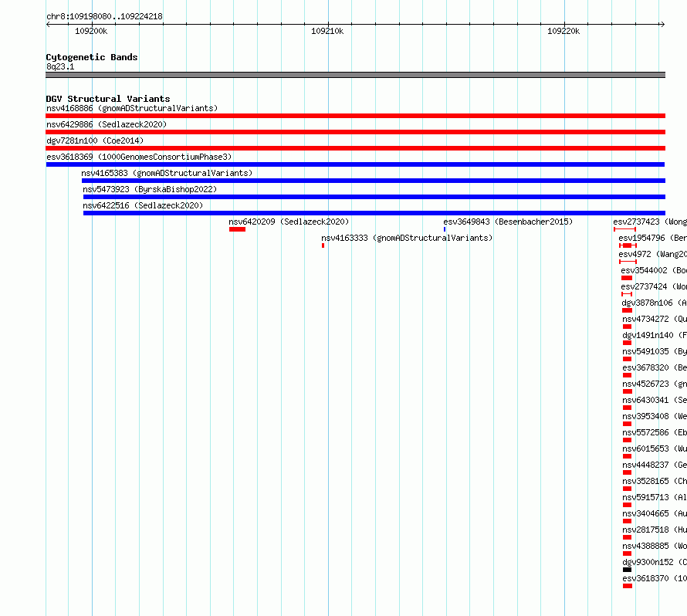Open nsv4165383 gnomADStructuralVariants label

pyautogui.click(x=167, y=173)
